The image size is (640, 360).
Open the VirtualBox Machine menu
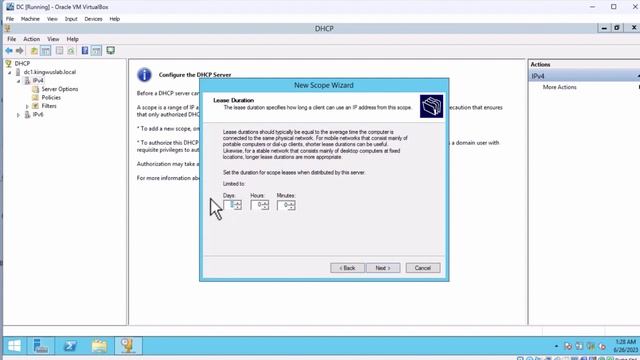tap(30, 19)
